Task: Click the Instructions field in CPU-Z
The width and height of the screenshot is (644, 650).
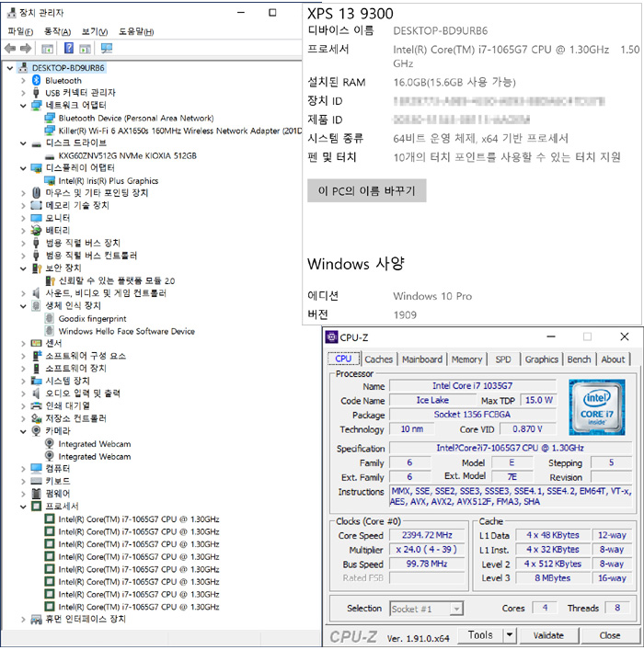Action: click(x=511, y=496)
